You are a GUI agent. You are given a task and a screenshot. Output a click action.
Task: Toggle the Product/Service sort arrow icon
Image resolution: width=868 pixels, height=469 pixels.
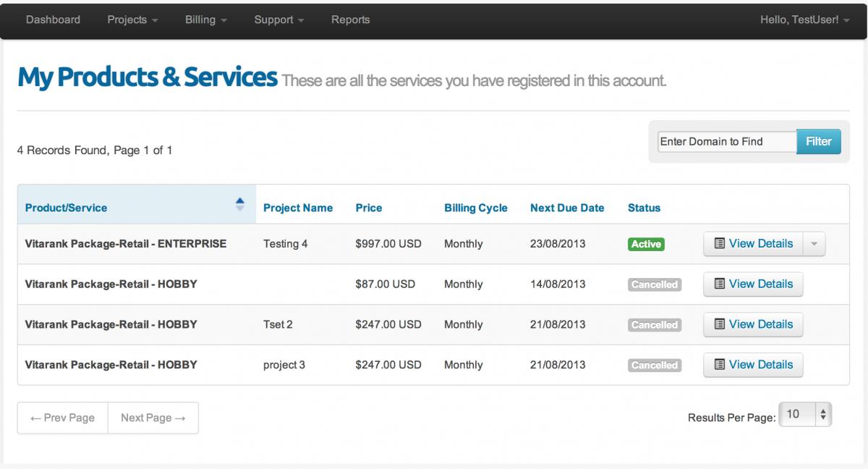(240, 205)
